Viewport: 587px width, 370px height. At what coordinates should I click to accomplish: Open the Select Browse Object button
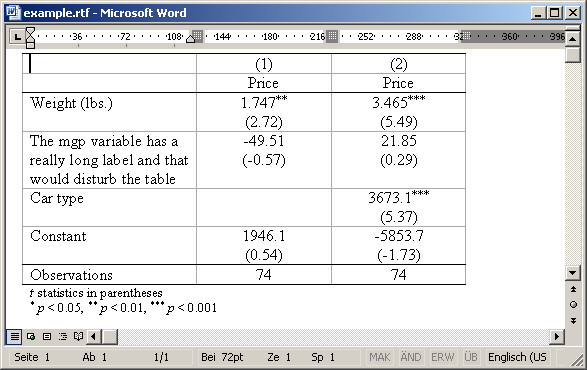pyautogui.click(x=573, y=305)
